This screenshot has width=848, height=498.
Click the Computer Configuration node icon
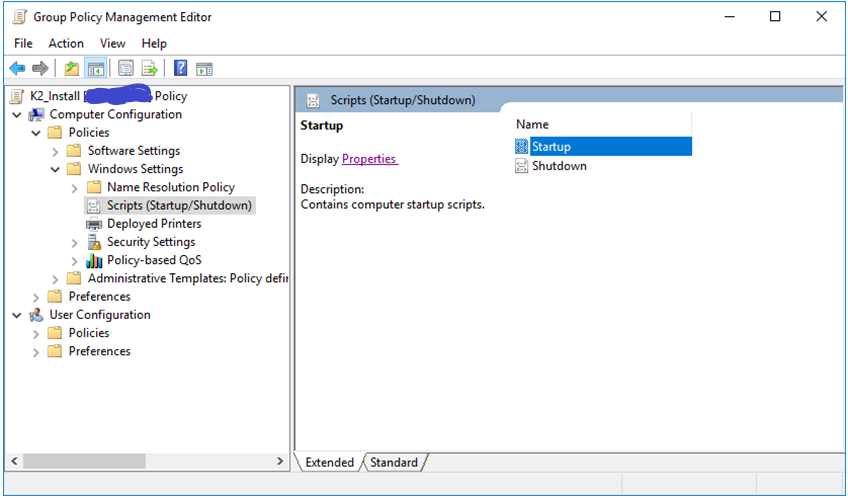click(36, 115)
